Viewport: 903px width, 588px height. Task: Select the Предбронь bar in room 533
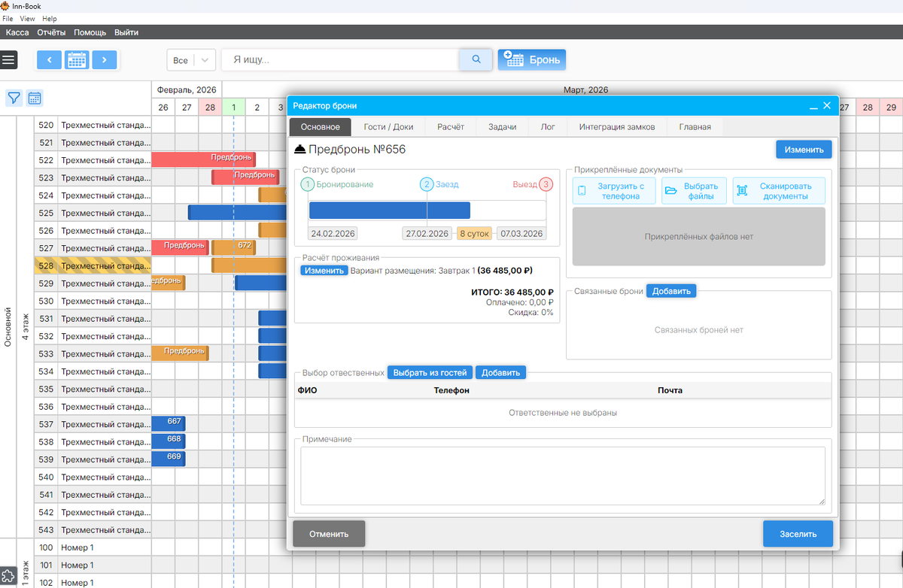[x=181, y=353]
